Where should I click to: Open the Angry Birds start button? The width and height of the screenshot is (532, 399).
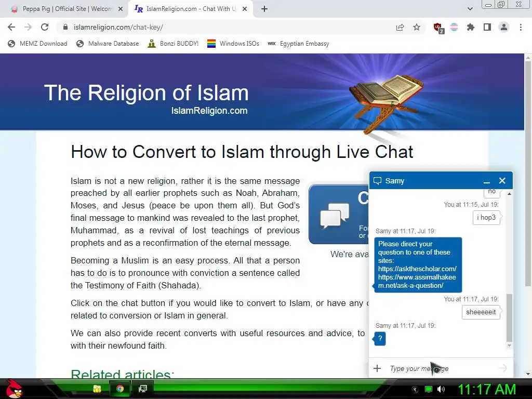pyautogui.click(x=14, y=389)
